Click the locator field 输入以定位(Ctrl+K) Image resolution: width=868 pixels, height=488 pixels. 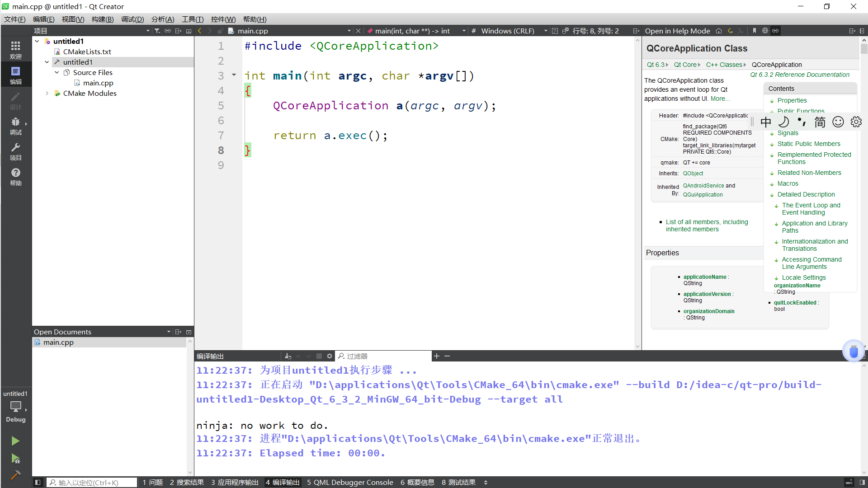pos(92,482)
